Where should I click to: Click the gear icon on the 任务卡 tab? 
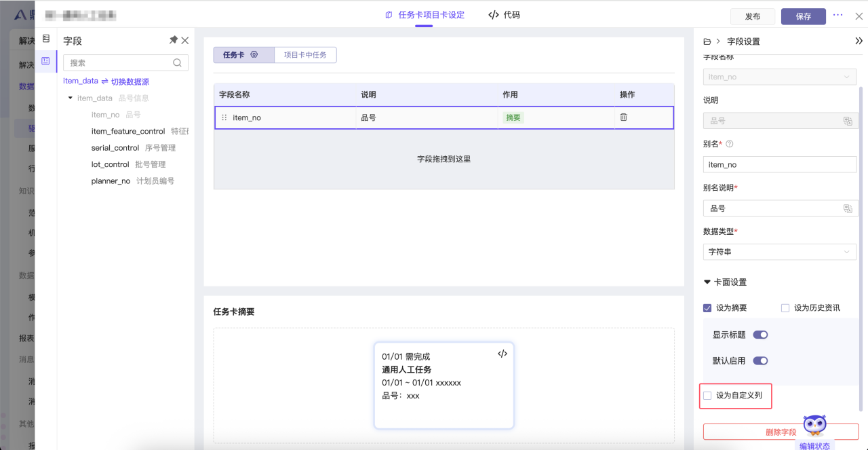pyautogui.click(x=254, y=55)
